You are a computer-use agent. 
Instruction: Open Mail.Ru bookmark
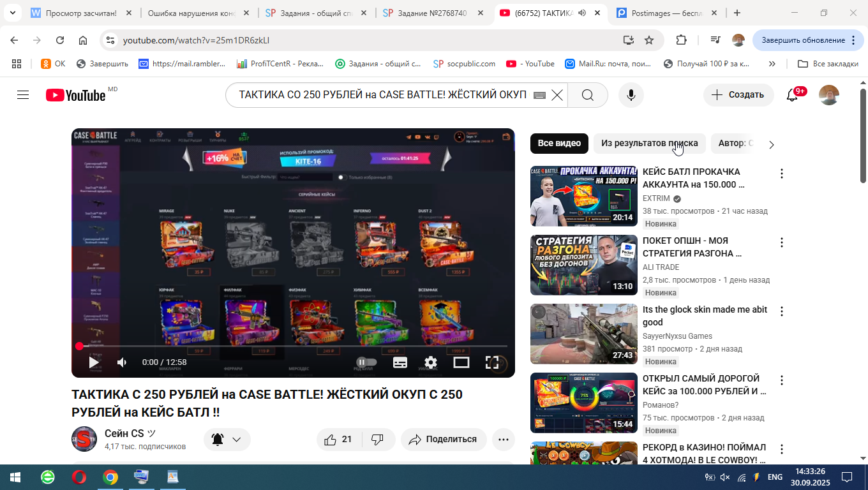(x=608, y=64)
